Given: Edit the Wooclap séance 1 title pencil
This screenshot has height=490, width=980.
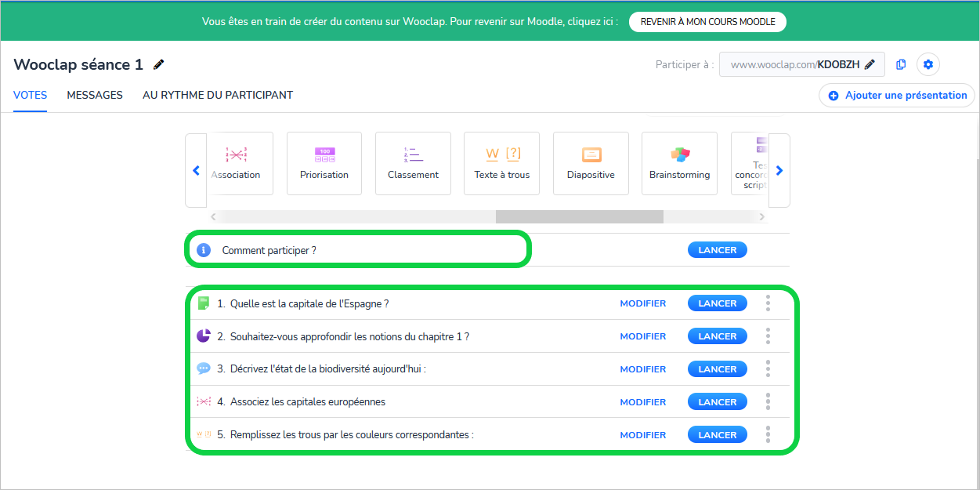Looking at the screenshot, I should click(159, 65).
